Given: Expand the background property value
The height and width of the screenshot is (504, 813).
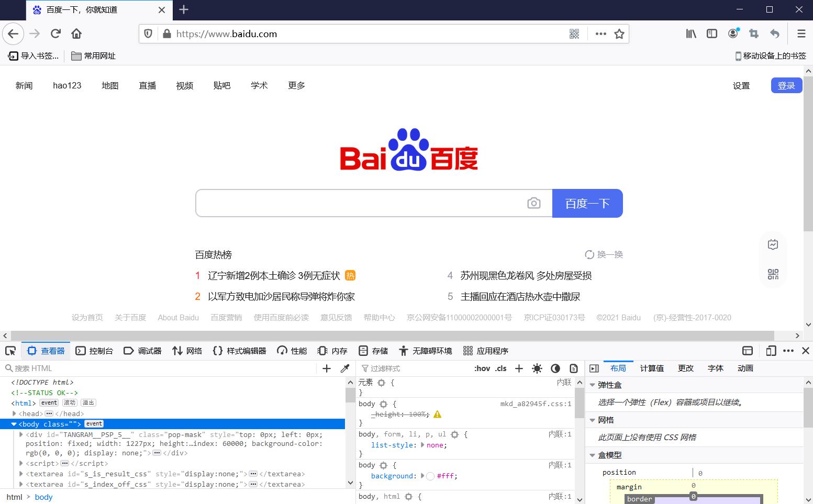Looking at the screenshot, I should pyautogui.click(x=423, y=476).
